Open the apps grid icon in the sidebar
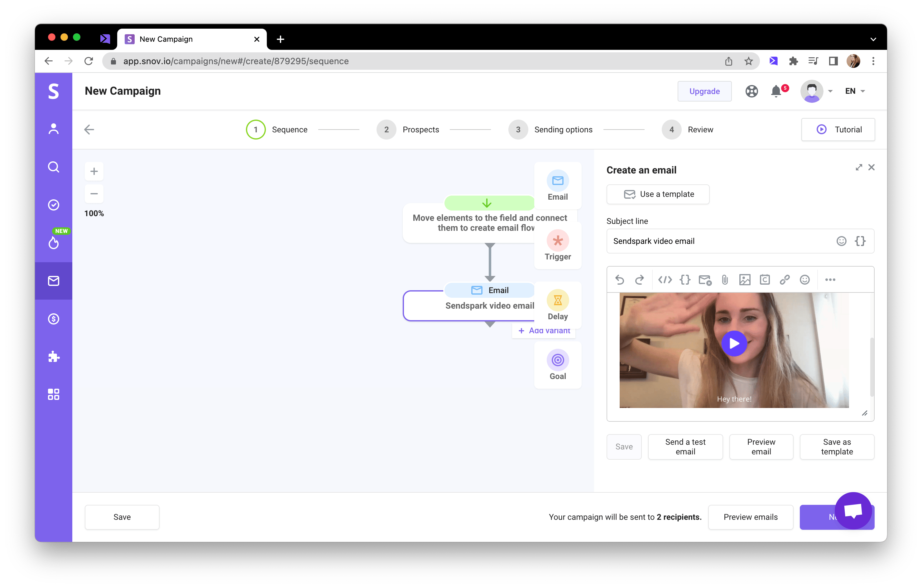Viewport: 922px width, 588px height. click(x=54, y=394)
